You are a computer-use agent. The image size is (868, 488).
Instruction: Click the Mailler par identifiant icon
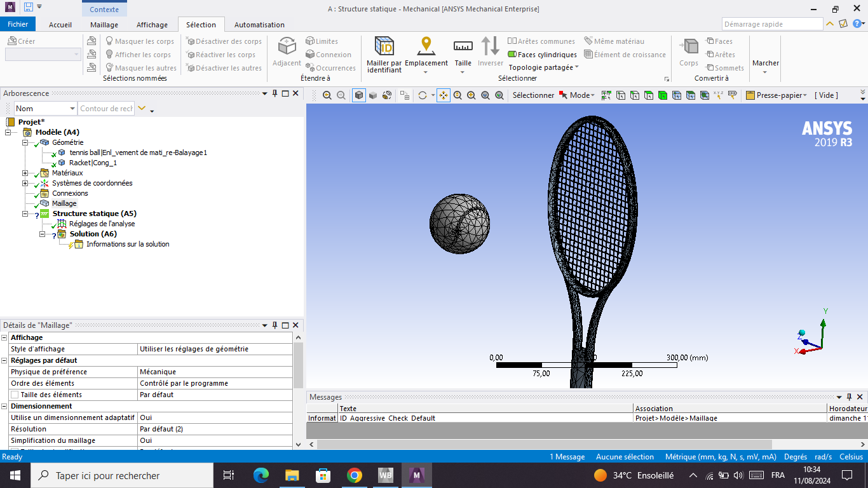[x=384, y=46]
